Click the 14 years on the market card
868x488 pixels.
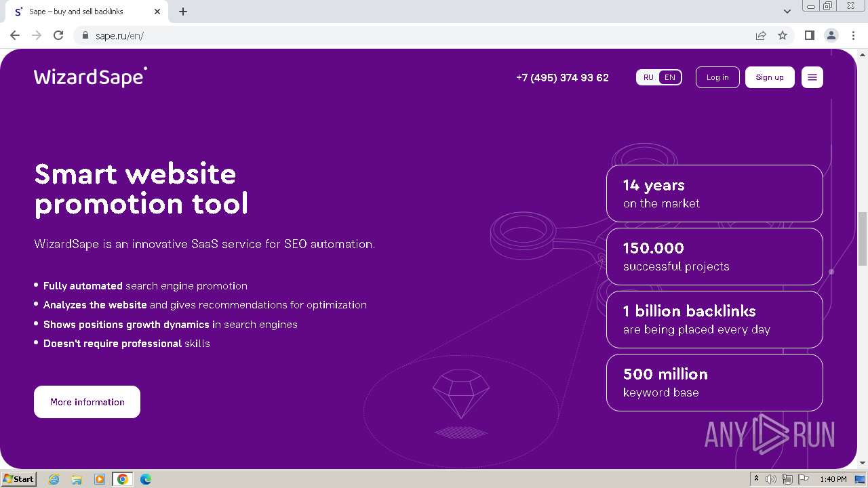coord(715,193)
